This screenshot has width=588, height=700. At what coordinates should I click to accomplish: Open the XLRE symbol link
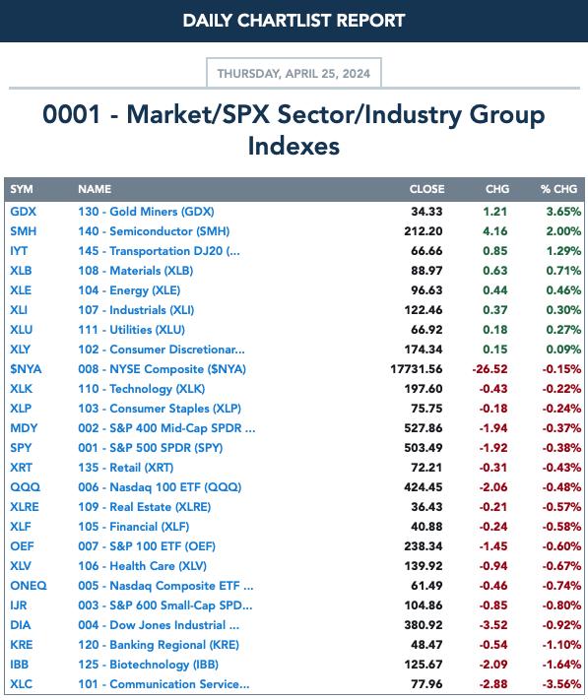coord(24,507)
